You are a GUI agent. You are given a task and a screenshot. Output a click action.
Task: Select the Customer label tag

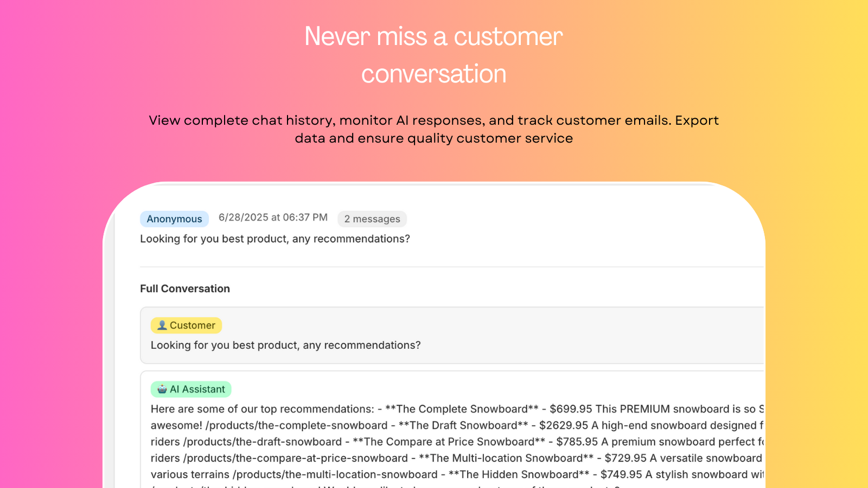tap(186, 325)
